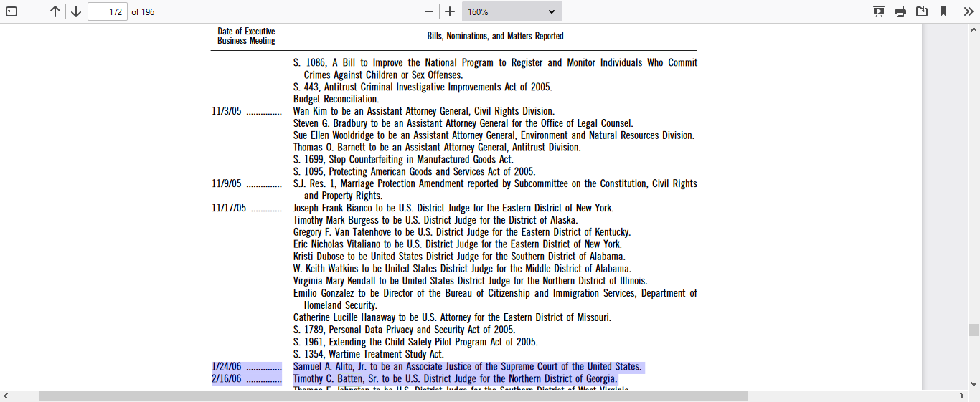Zoom in with the plus button
The width and height of the screenshot is (980, 402).
pyautogui.click(x=450, y=11)
